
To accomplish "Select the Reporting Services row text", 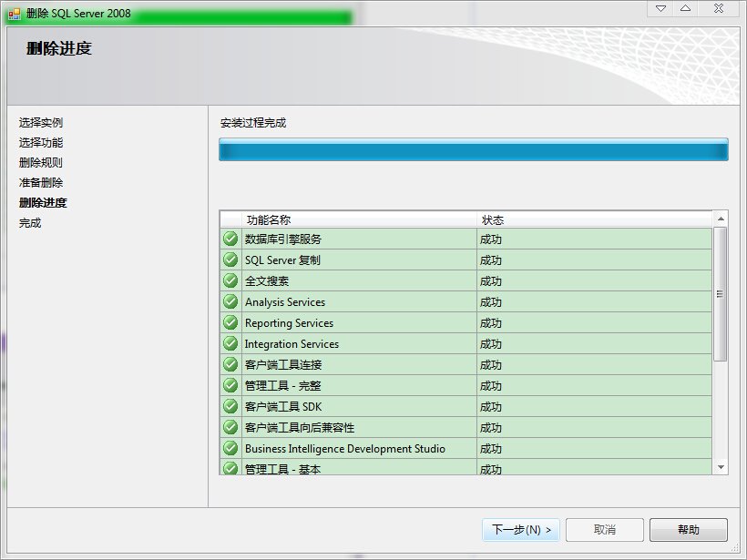I will click(x=289, y=323).
